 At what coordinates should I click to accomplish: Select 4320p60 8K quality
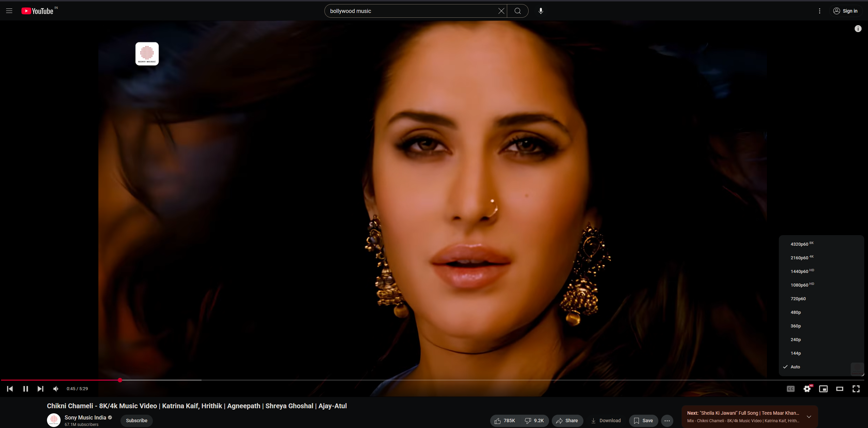pos(821,244)
